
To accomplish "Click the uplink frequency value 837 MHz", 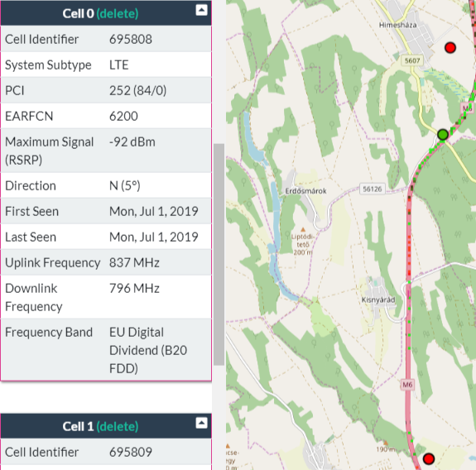I will tap(134, 263).
